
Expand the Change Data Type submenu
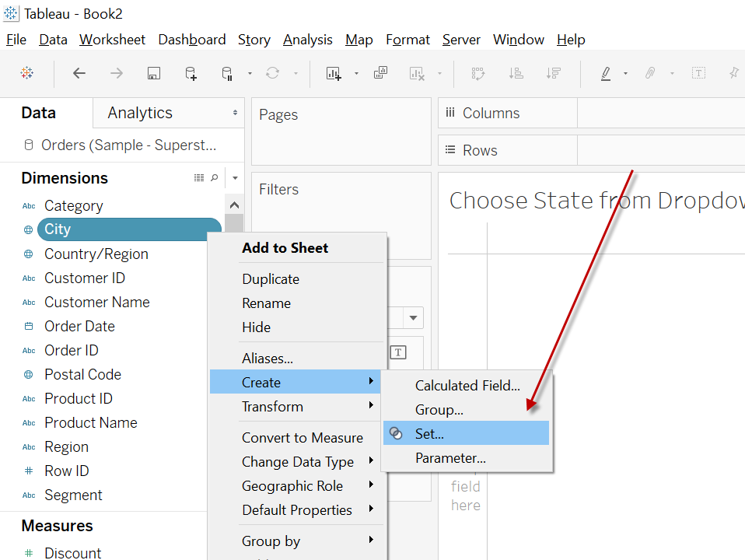pyautogui.click(x=296, y=461)
